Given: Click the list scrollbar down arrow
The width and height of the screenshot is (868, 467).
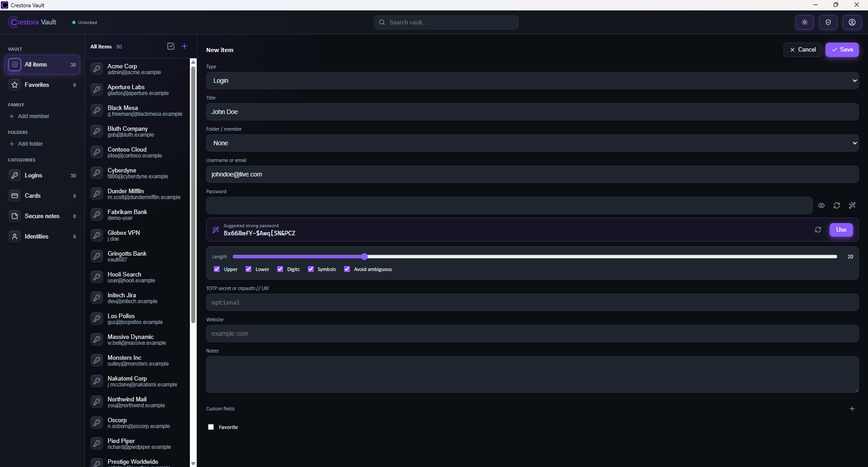Looking at the screenshot, I should [193, 463].
